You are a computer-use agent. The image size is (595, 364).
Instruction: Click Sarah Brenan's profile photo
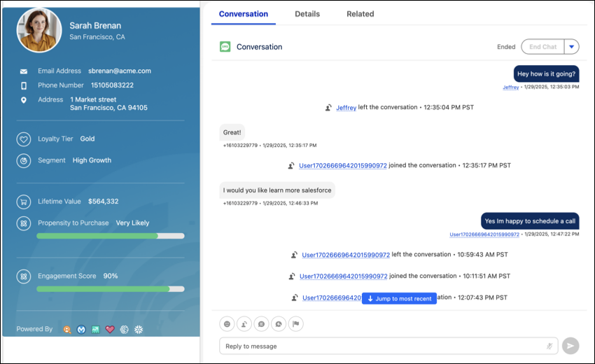[x=38, y=30]
